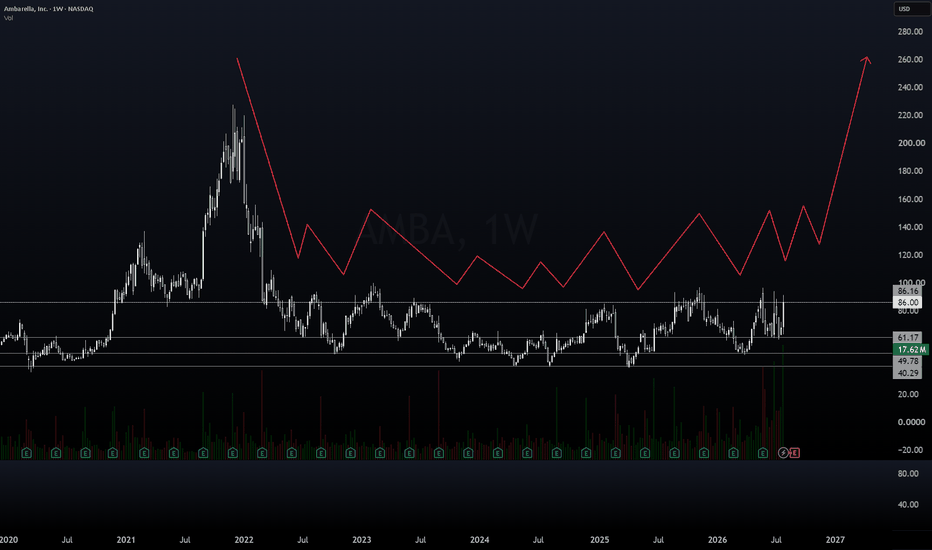Image resolution: width=932 pixels, height=550 pixels.
Task: Select the horizontal line at 61.17
Action: [x=446, y=338]
